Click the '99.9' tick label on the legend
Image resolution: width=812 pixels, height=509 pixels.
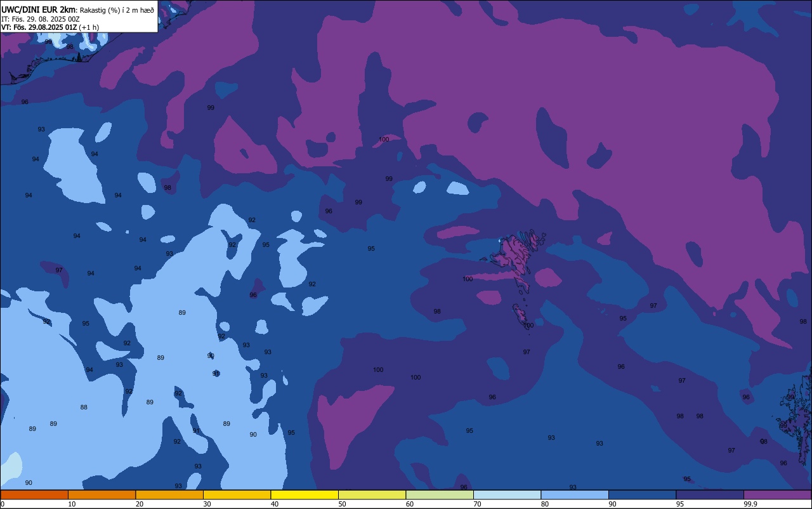coord(750,504)
